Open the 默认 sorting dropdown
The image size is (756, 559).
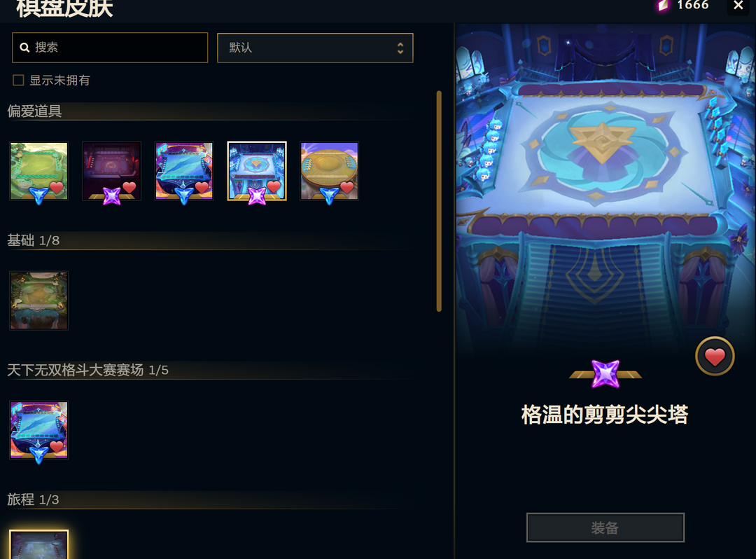tap(315, 48)
